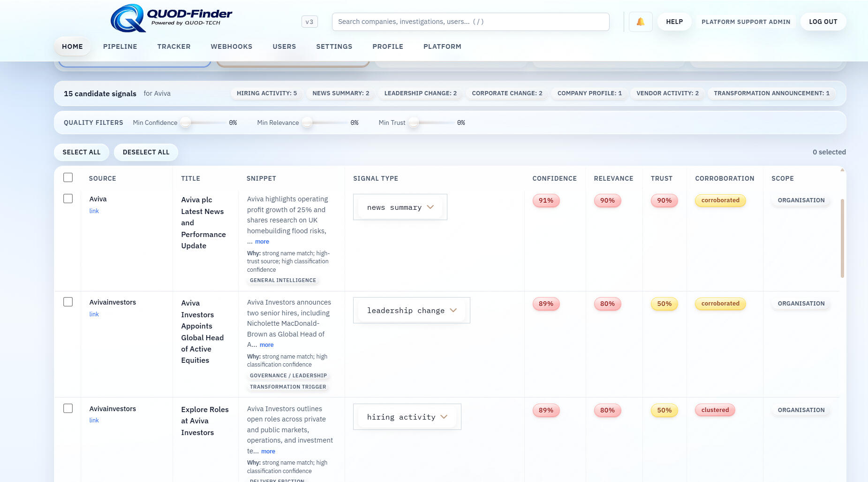Sort by the Relevance column header

click(x=613, y=178)
